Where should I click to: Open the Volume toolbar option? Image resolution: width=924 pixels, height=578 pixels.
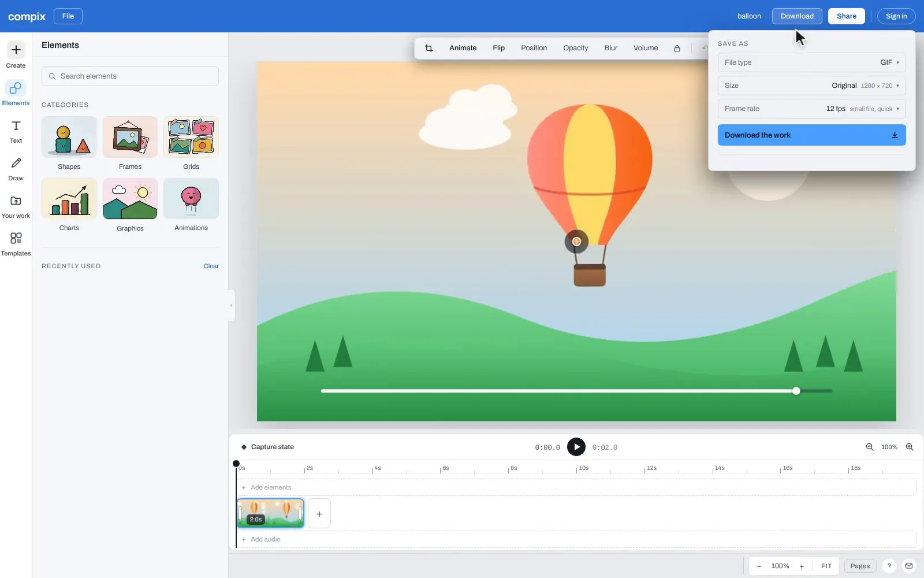pyautogui.click(x=646, y=48)
